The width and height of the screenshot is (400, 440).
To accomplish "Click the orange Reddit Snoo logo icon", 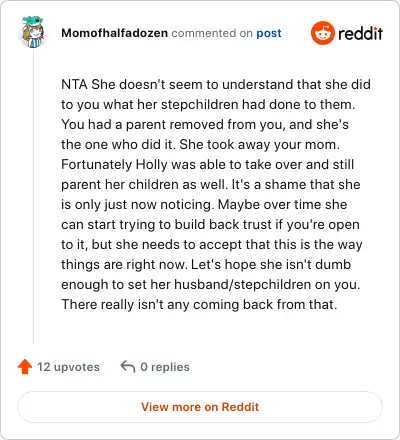I will coord(323,33).
